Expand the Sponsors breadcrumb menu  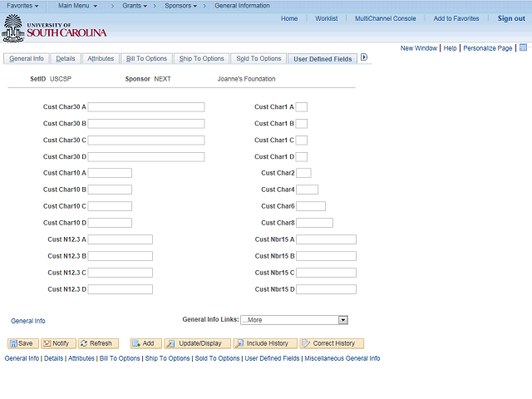point(180,6)
